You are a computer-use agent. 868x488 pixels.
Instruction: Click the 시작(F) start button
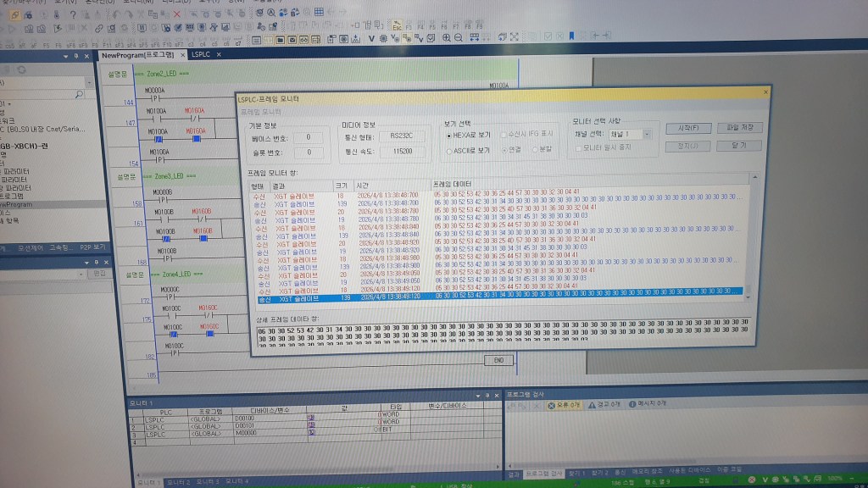pos(689,128)
